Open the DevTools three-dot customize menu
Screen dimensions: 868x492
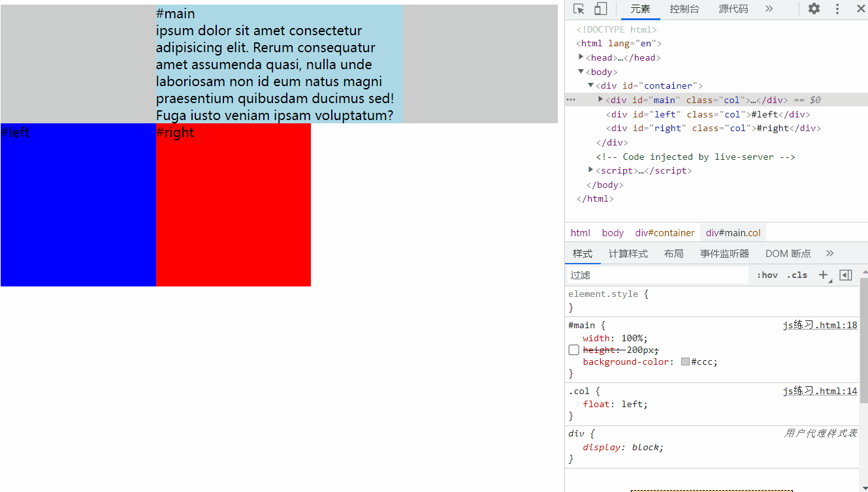point(837,9)
